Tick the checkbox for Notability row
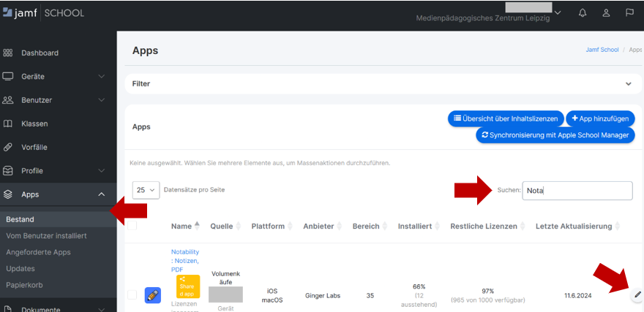This screenshot has width=644, height=312. coord(132,294)
